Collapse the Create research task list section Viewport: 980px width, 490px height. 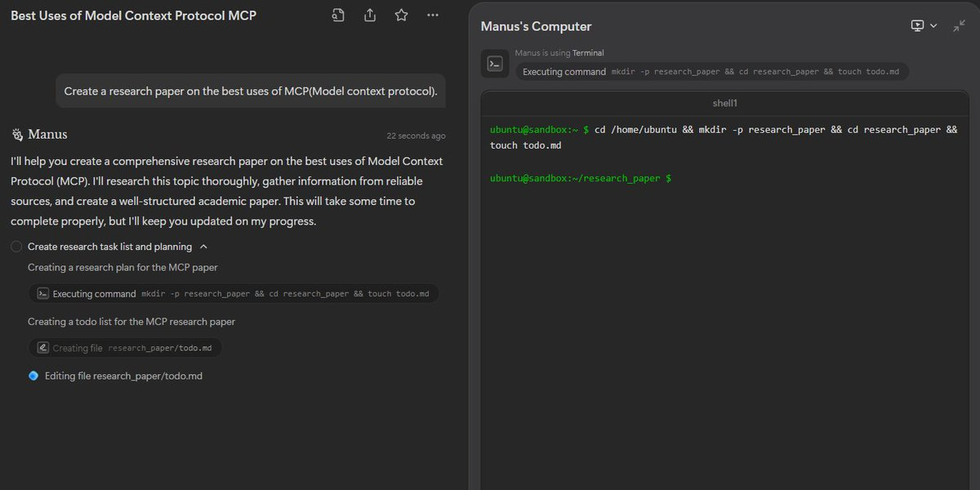click(x=203, y=247)
